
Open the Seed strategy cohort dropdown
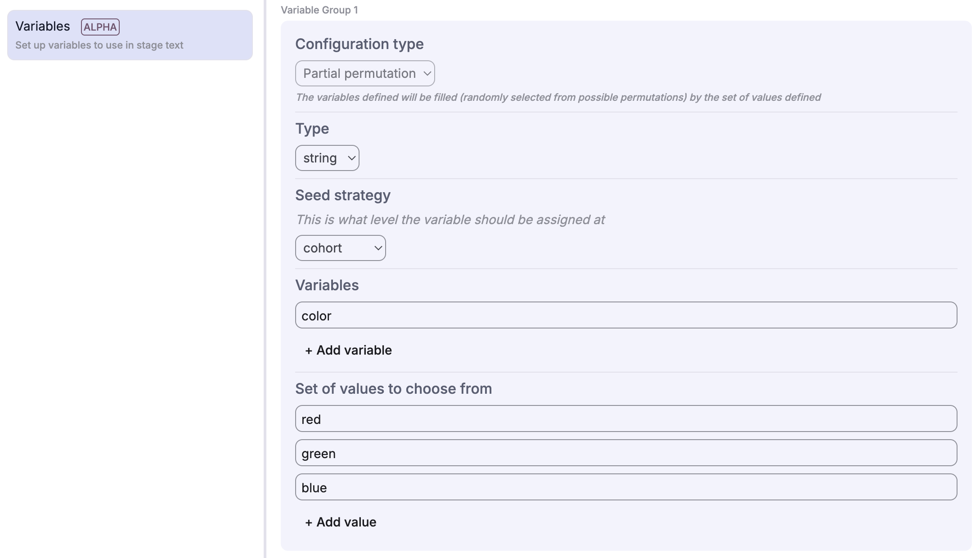(x=340, y=247)
